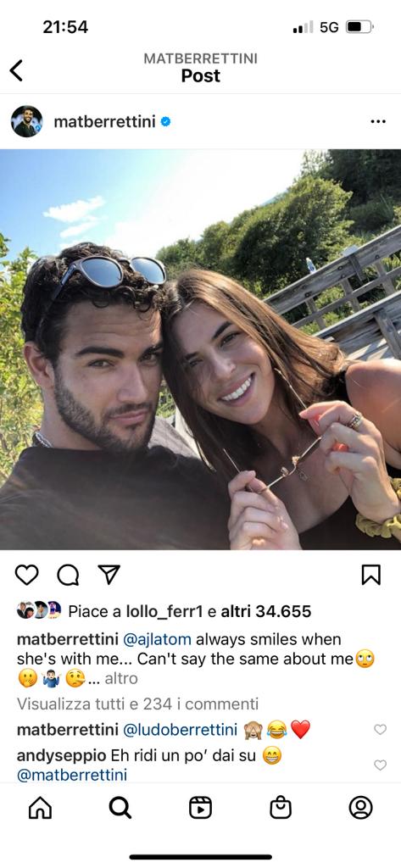View all 234 comments
Screen dimensions: 401x868
pyautogui.click(x=137, y=704)
